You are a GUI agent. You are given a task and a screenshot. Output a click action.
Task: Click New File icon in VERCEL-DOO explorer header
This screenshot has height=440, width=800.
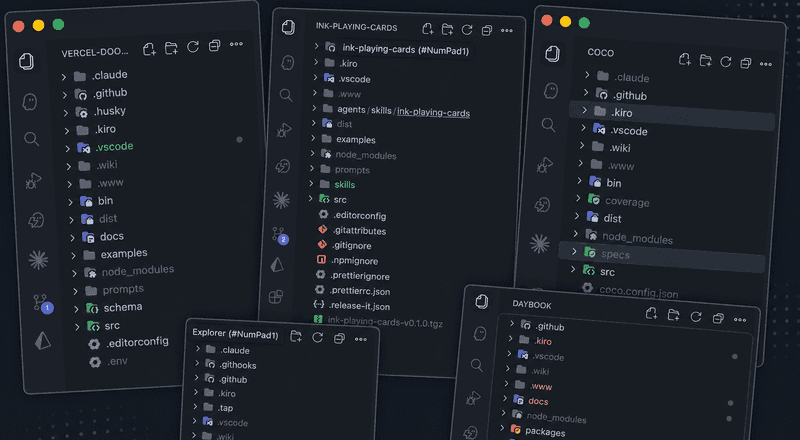pyautogui.click(x=149, y=49)
